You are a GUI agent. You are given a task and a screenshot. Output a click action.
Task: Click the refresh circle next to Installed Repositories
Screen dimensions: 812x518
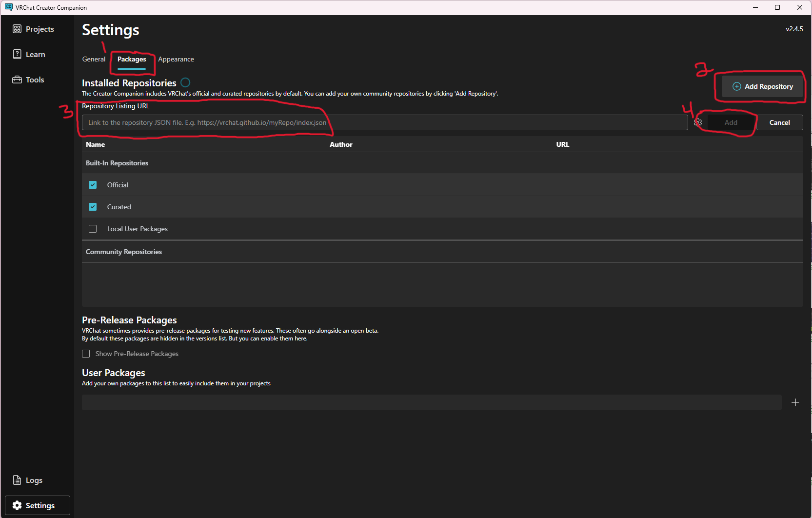pos(185,82)
